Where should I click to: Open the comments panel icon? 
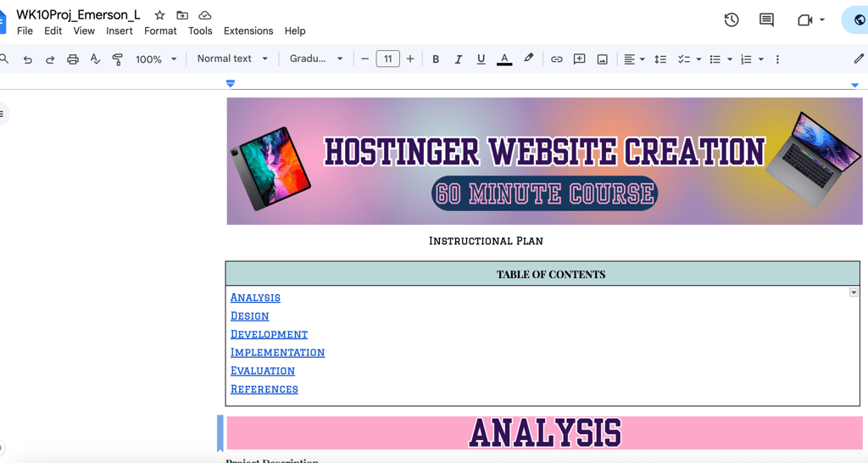[766, 20]
